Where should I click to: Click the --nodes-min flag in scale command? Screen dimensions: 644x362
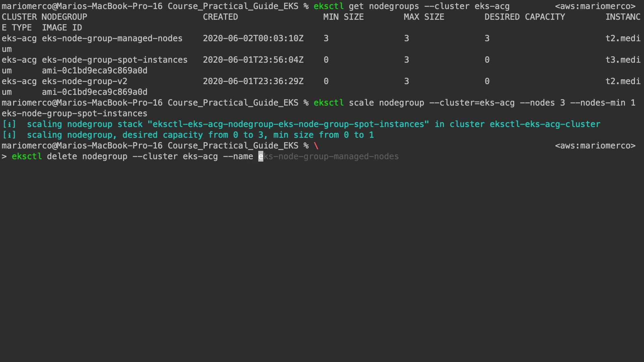click(x=598, y=103)
